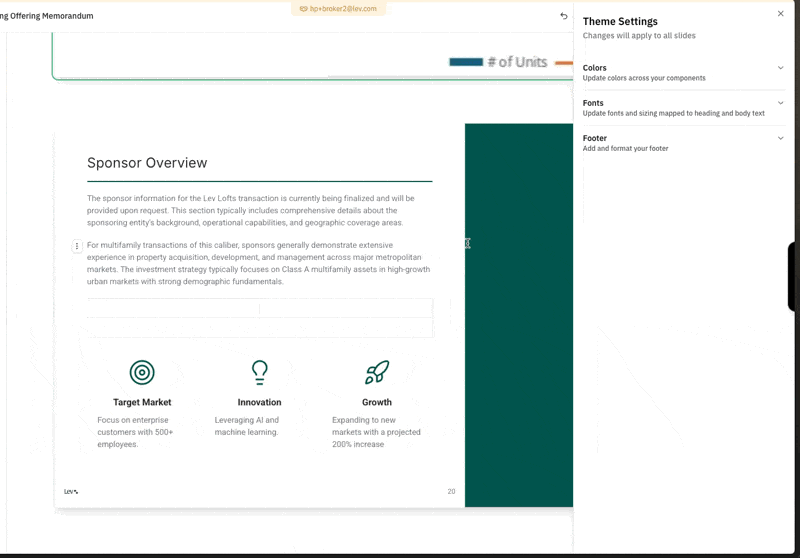Close the Theme Settings panel

click(781, 14)
